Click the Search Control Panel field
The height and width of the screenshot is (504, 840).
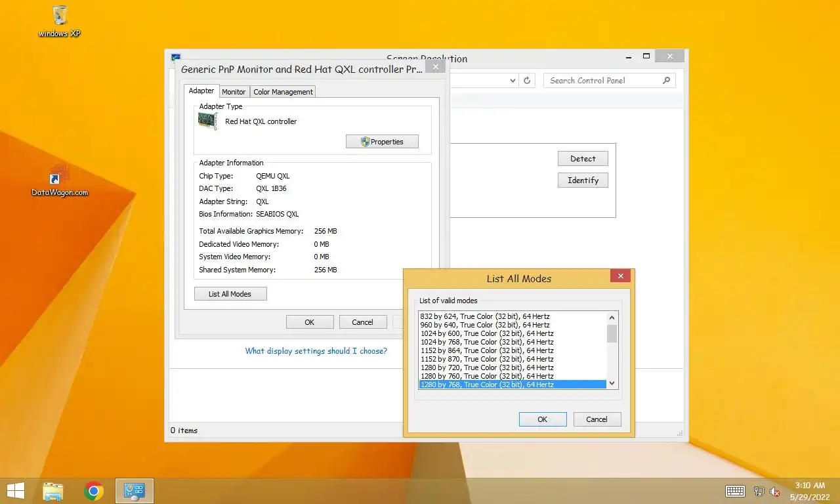coord(609,80)
